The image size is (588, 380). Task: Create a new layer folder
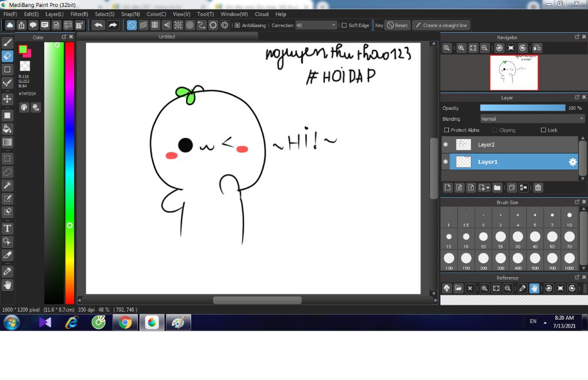[497, 187]
